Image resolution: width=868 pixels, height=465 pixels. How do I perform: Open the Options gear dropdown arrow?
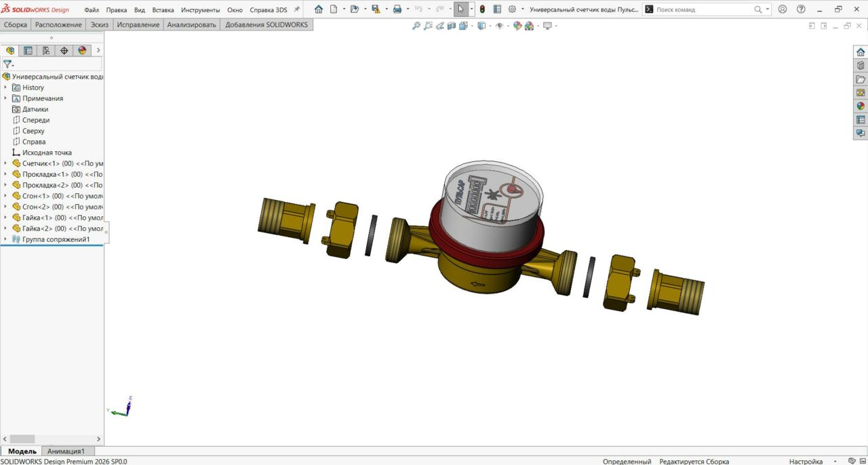pos(522,9)
